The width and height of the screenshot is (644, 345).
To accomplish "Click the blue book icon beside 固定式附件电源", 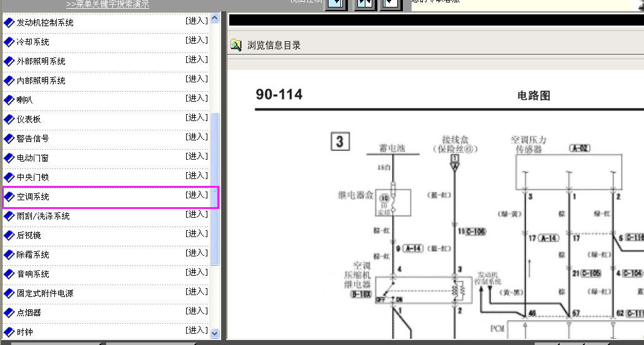I will [9, 293].
